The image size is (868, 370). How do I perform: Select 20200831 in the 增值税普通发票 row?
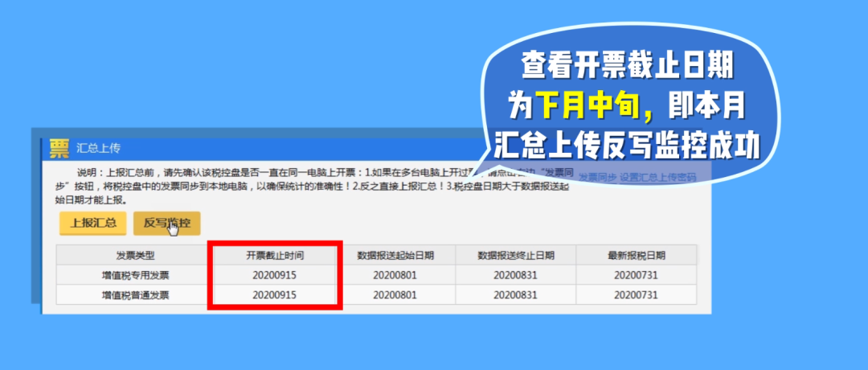pyautogui.click(x=515, y=295)
